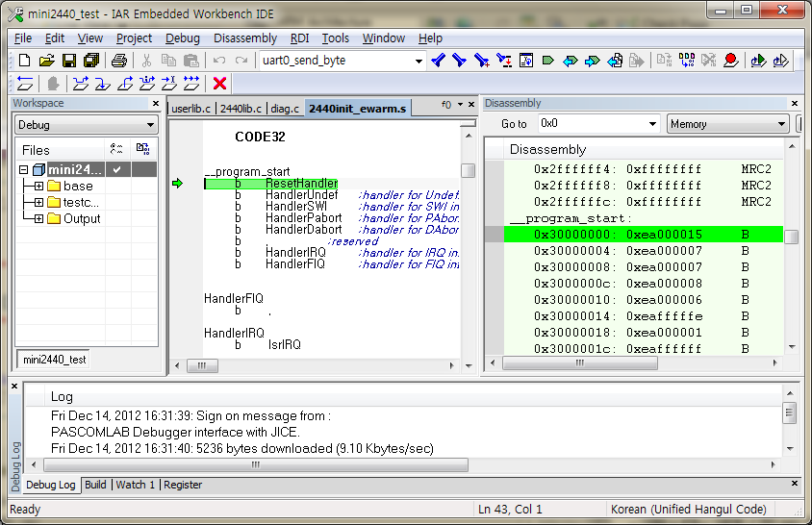Open the Memory zone dropdown
This screenshot has height=525, width=812.
(781, 124)
